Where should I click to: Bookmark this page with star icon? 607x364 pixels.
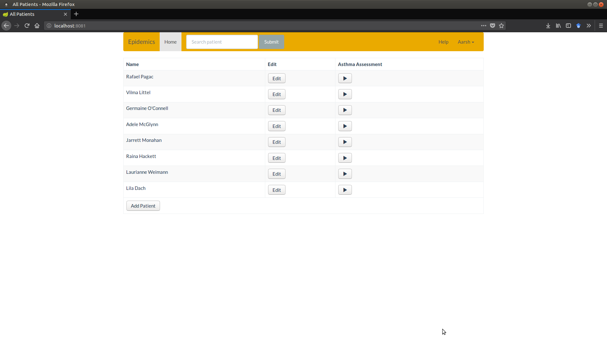point(501,26)
